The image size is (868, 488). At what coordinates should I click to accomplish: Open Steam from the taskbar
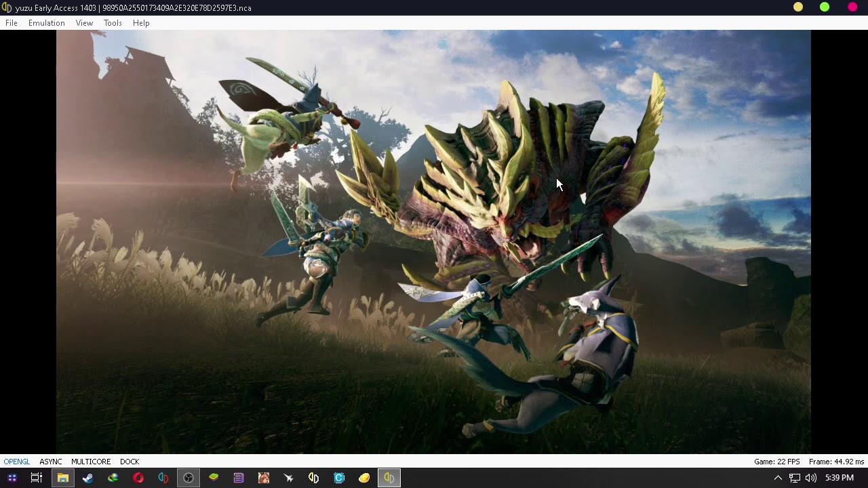(87, 478)
